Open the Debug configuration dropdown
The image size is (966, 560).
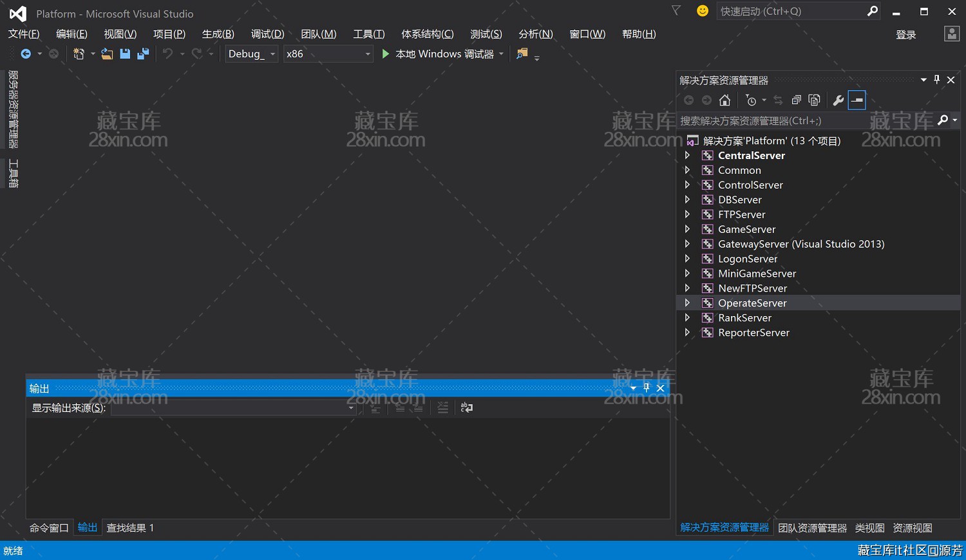[x=251, y=54]
